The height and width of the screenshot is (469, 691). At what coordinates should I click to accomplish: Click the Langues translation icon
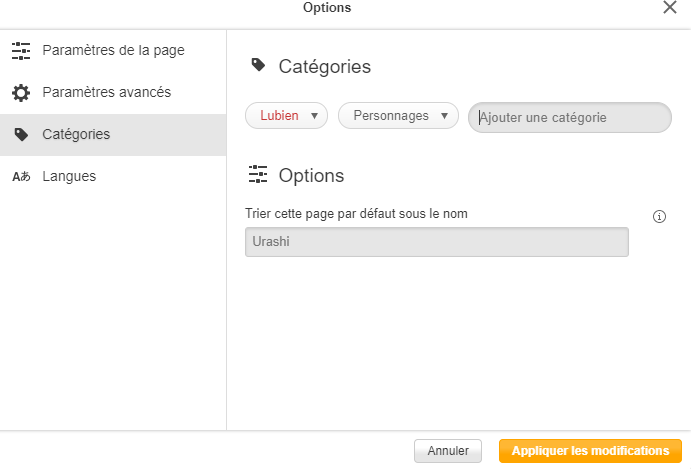click(20, 177)
